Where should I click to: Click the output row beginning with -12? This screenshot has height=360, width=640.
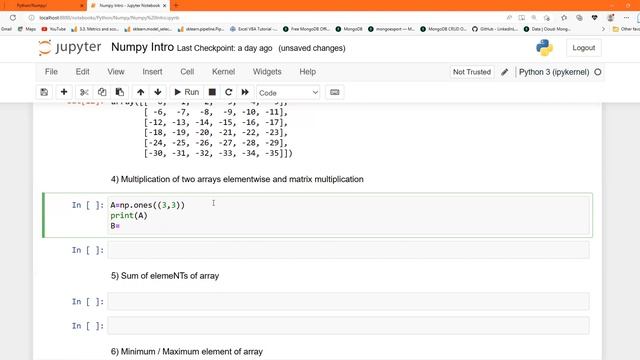216,122
